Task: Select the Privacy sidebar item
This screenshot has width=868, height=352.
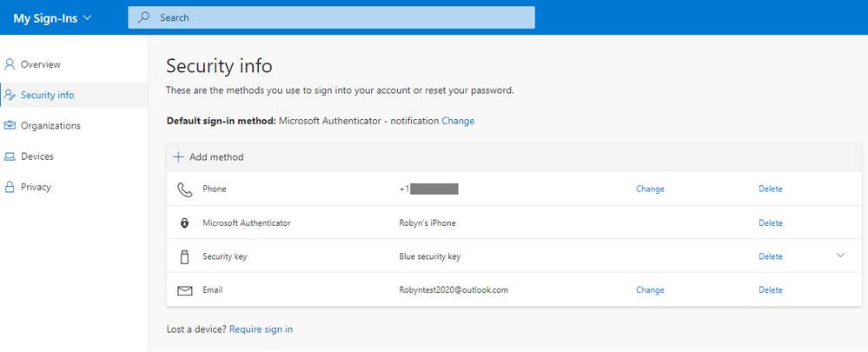Action: [x=36, y=187]
